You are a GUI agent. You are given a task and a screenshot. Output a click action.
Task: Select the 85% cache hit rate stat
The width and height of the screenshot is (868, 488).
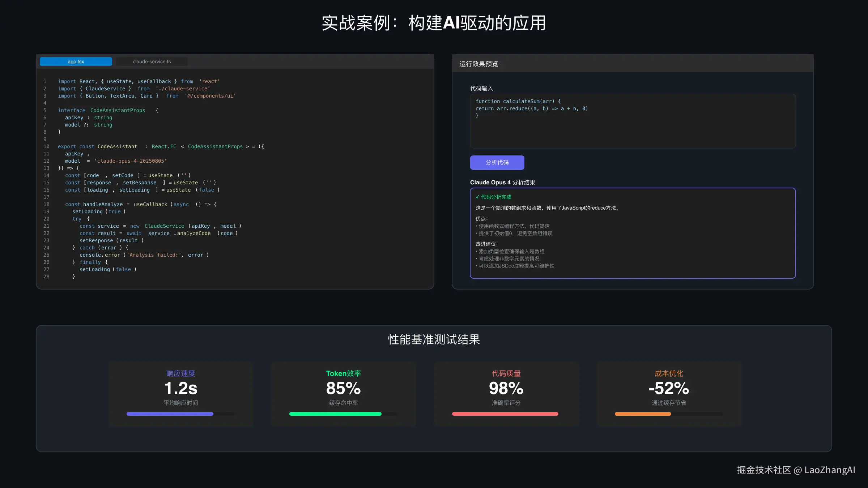click(343, 388)
